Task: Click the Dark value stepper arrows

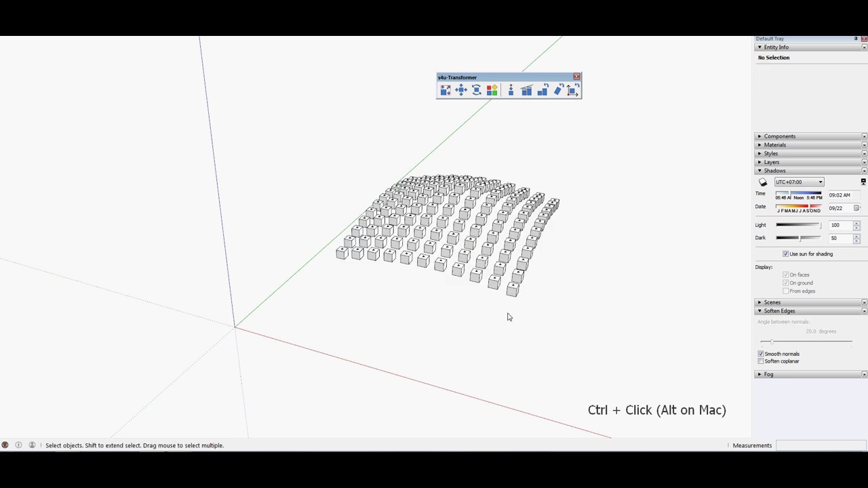Action: (856, 238)
